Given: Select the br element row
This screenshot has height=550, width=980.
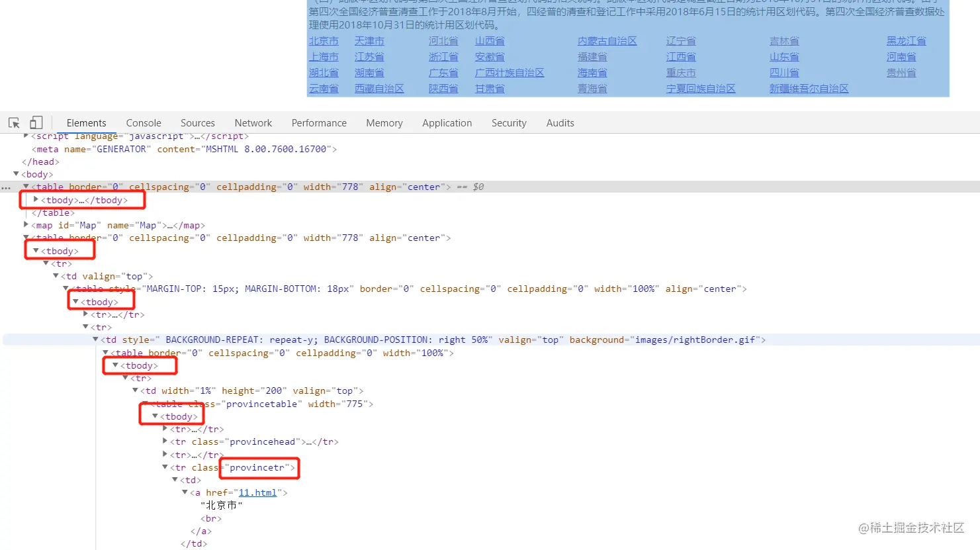Looking at the screenshot, I should coord(211,518).
